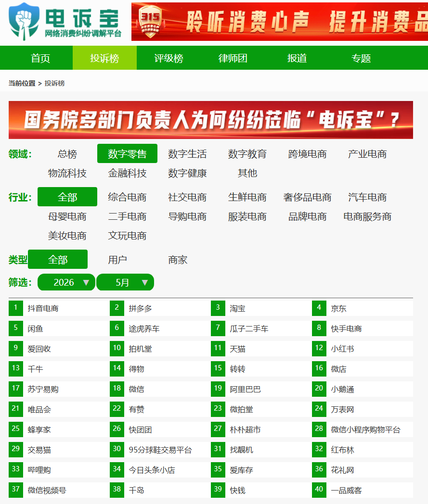Filter industry by 电商服务商

pos(367,216)
